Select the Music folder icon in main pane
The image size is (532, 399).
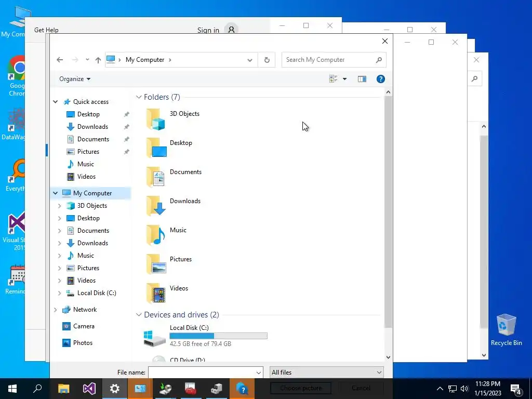(156, 235)
